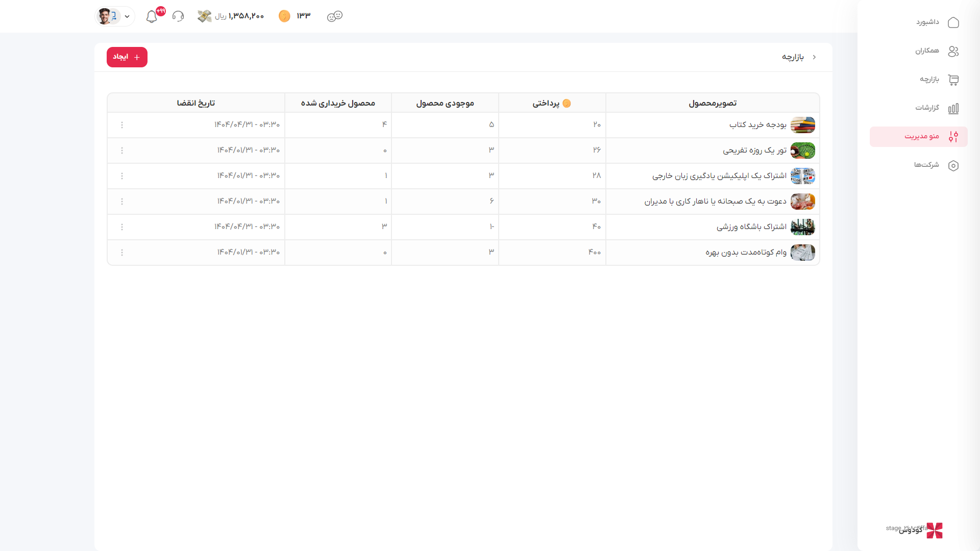980x551 pixels.
Task: Click وام کوتاه‌مدت بدون بهره thumbnail
Action: pos(803,253)
